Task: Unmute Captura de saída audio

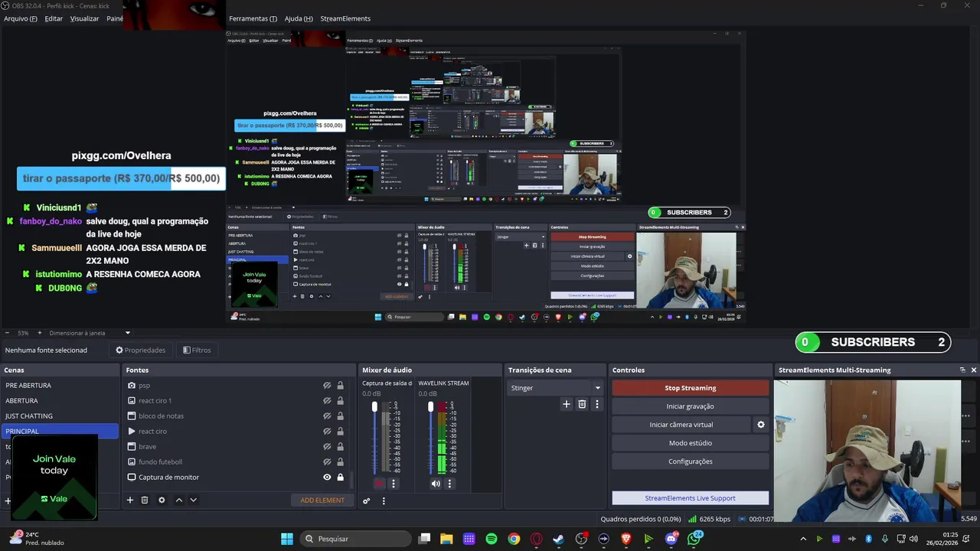Action: click(x=380, y=484)
